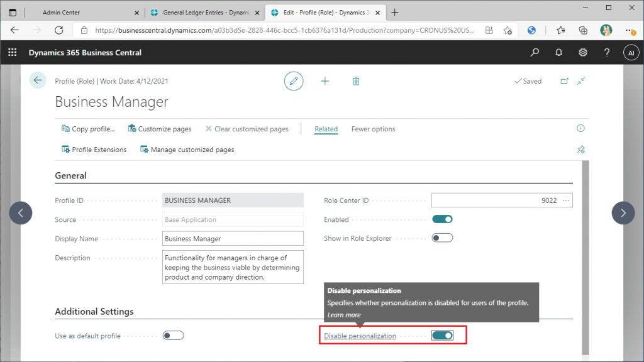
Task: Switch to the General Ledger Entries tab
Action: click(206, 13)
